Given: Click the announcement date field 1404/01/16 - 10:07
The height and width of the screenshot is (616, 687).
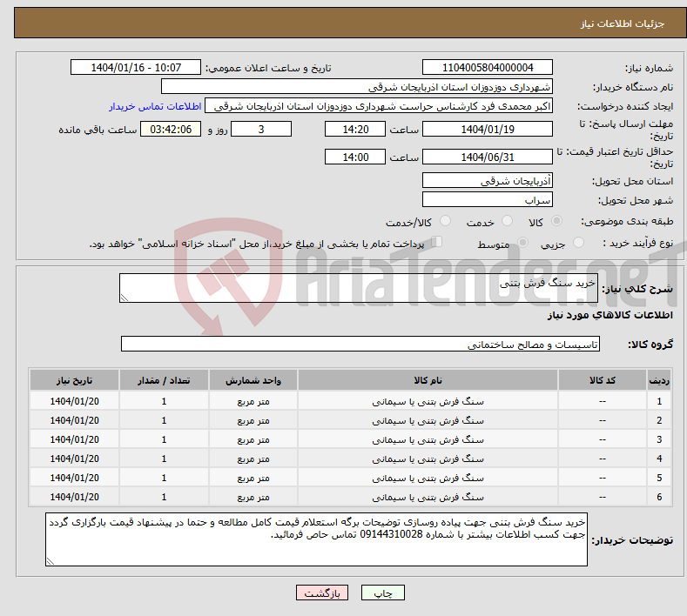Looking at the screenshot, I should 135,67.
